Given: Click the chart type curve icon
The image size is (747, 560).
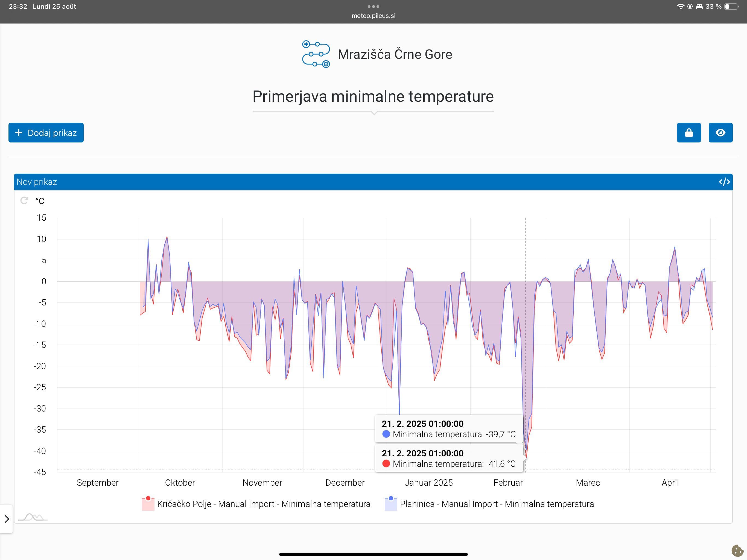Looking at the screenshot, I should pos(33,517).
